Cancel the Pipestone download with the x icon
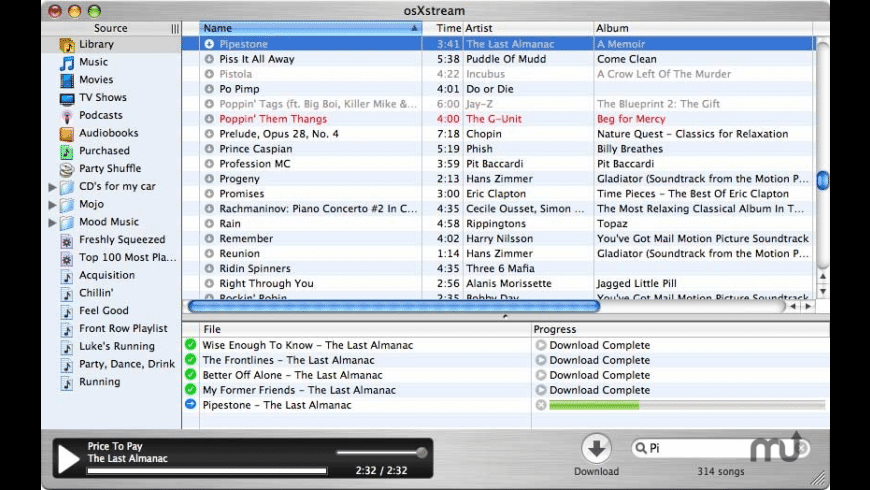 click(x=541, y=405)
